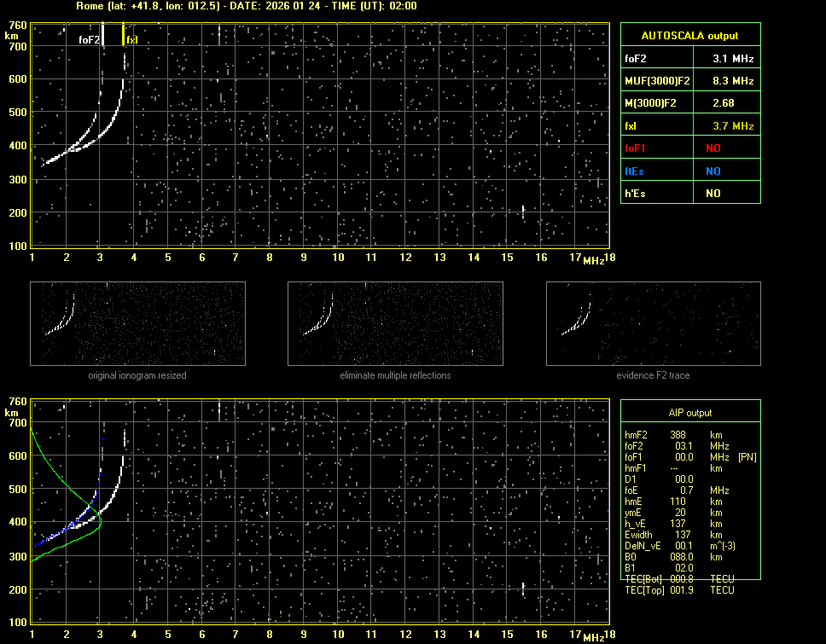The width and height of the screenshot is (826, 644).
Task: Click the Rome date and time title text
Action: tap(245, 6)
